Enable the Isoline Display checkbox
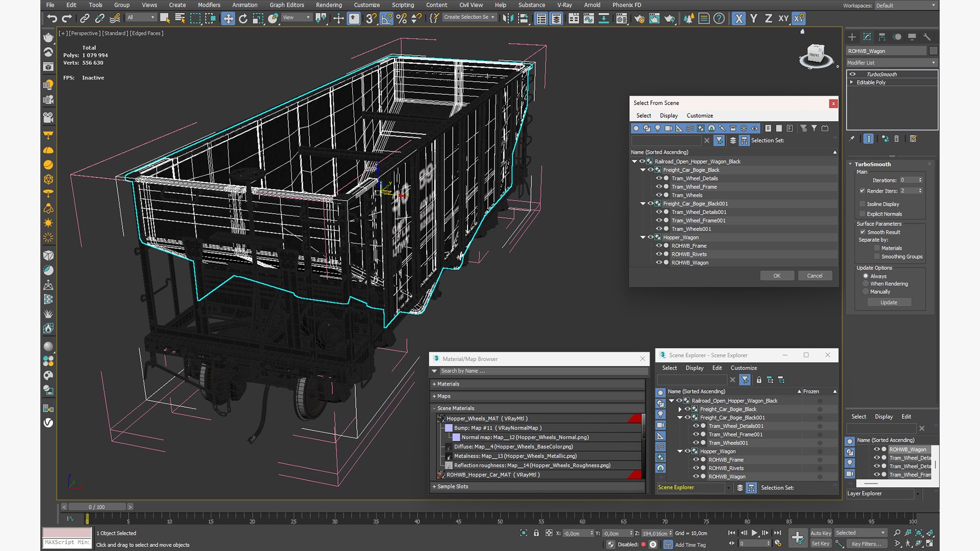Screen dimensions: 980x551 [x=863, y=204]
